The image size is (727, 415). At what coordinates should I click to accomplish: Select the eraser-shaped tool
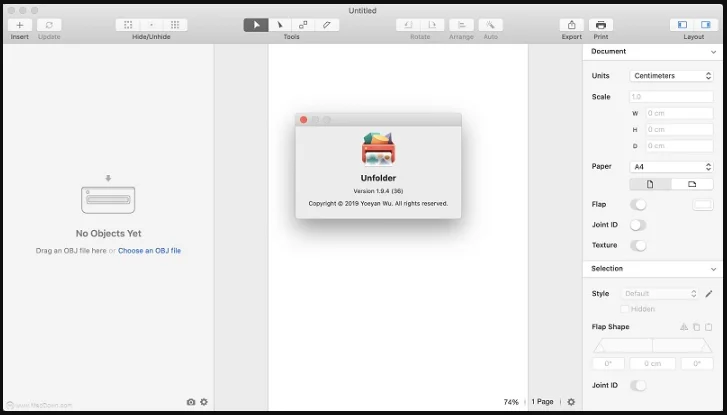pos(327,25)
